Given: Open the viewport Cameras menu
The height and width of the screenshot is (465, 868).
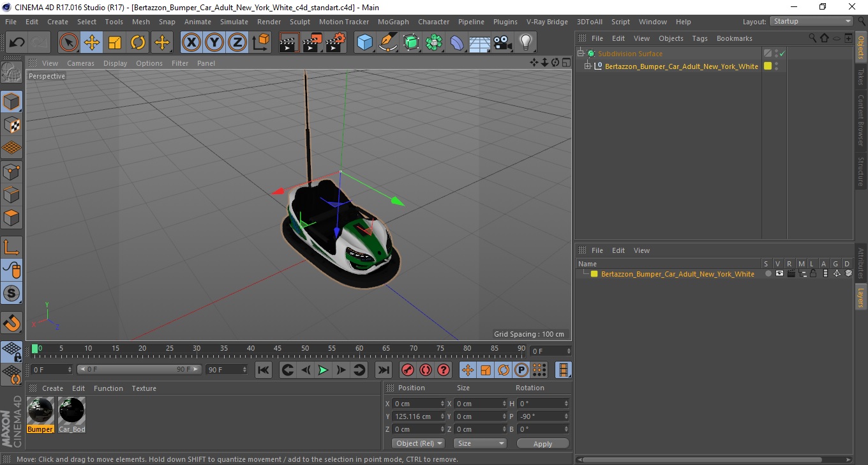Looking at the screenshot, I should [80, 63].
